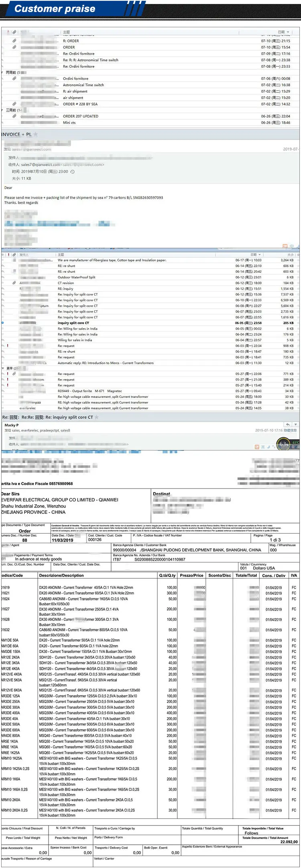Click the '!' importance column header in the CT inbox
301x868 pixels.
[x=8, y=255]
